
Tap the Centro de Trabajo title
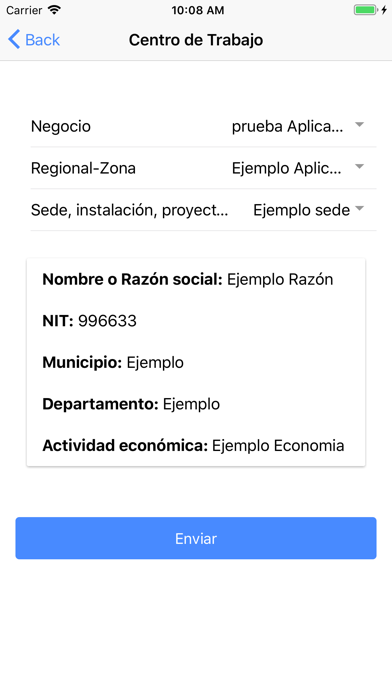click(196, 40)
